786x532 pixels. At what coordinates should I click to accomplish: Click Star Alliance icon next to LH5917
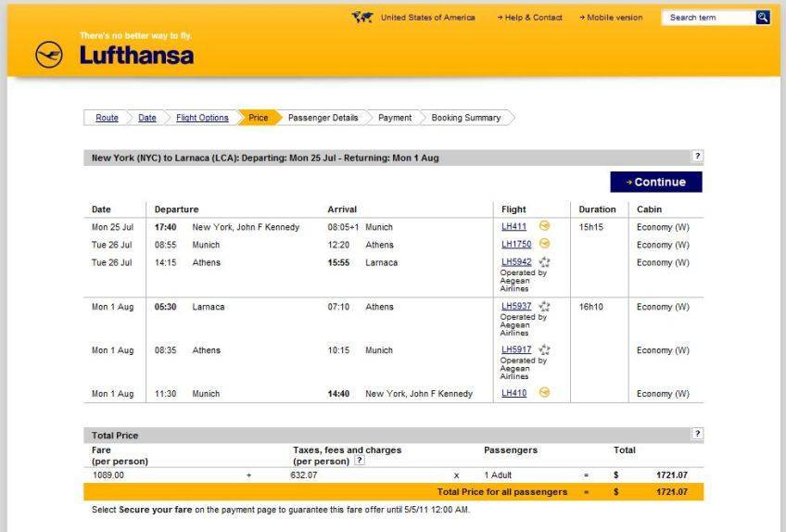544,349
